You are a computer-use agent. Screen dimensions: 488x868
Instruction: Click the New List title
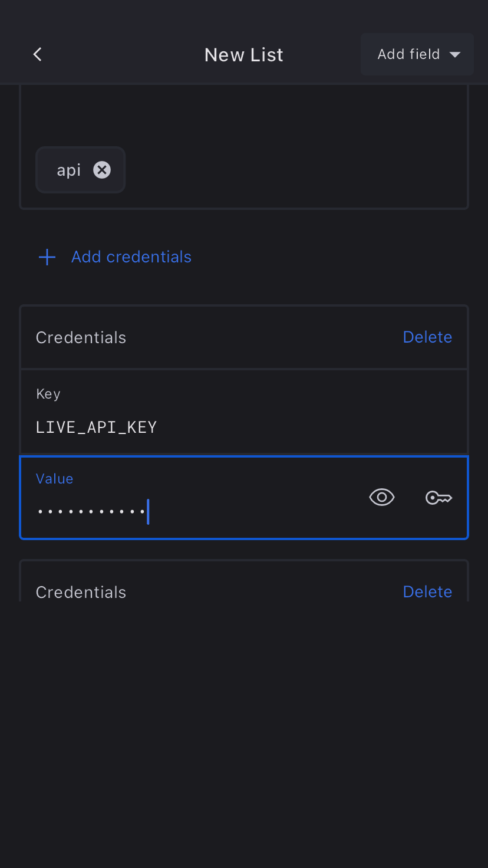243,55
